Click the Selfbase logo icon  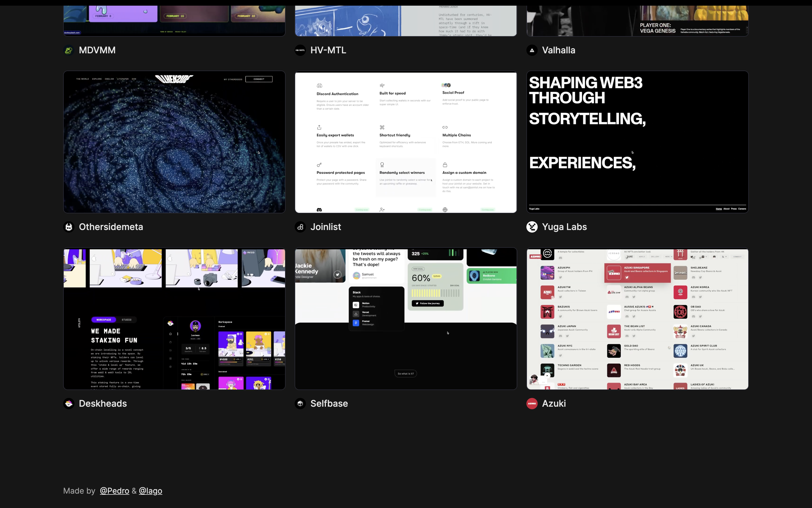pos(300,404)
